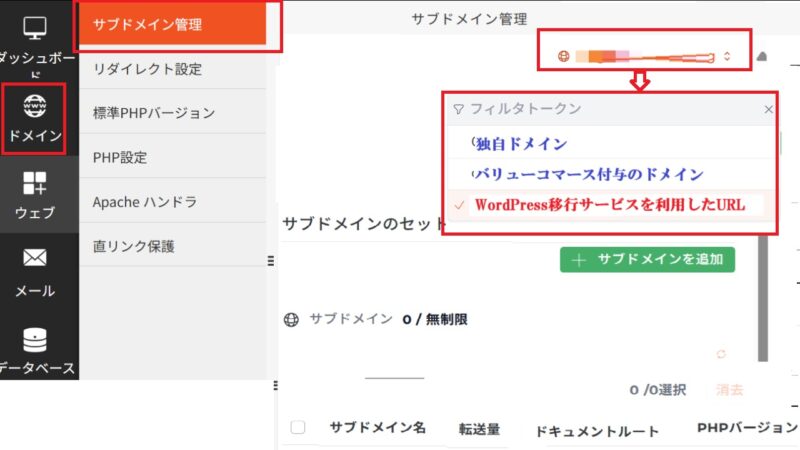This screenshot has width=800, height=450.
Task: Open the domain selector dropdown
Action: pyautogui.click(x=645, y=56)
